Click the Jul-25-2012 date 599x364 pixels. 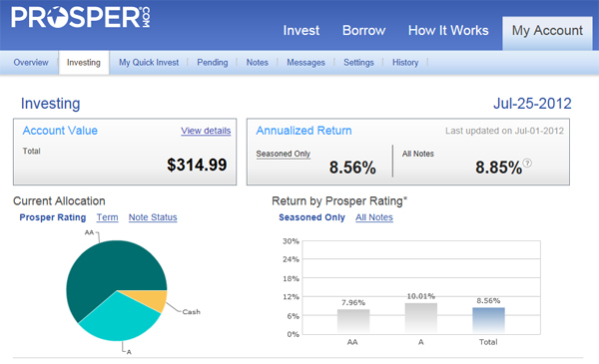coord(532,104)
